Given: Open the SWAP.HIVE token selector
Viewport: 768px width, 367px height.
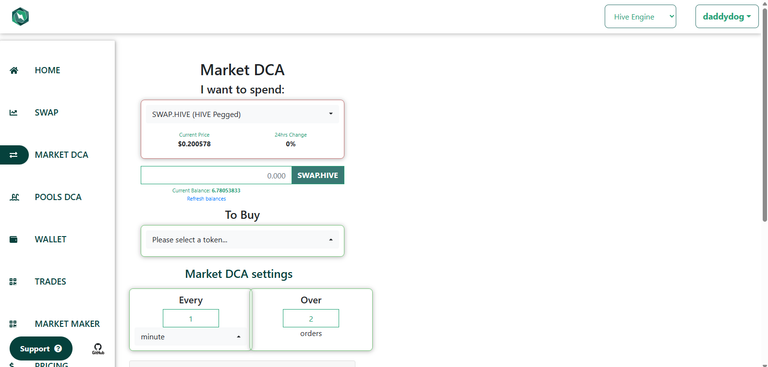Looking at the screenshot, I should click(x=242, y=114).
